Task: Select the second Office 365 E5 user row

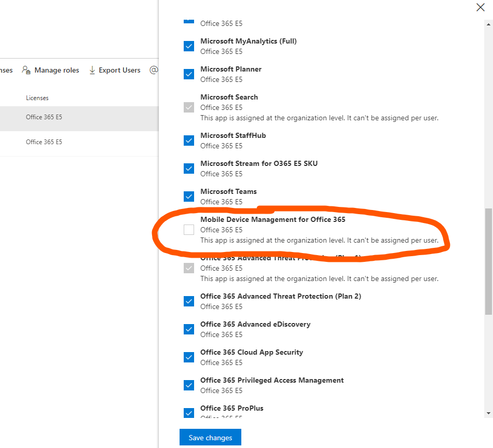Action: pyautogui.click(x=79, y=143)
